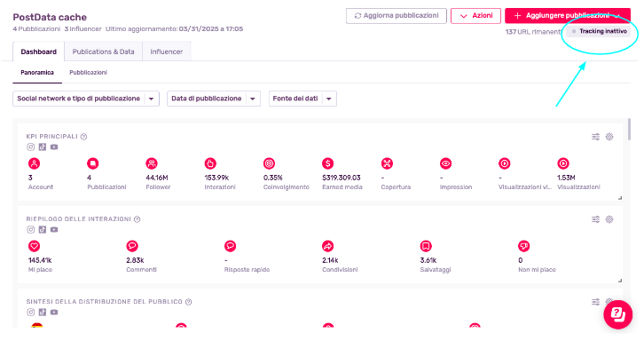The image size is (644, 341).
Task: Open settings gear in KPI Principali panel
Action: 609,137
